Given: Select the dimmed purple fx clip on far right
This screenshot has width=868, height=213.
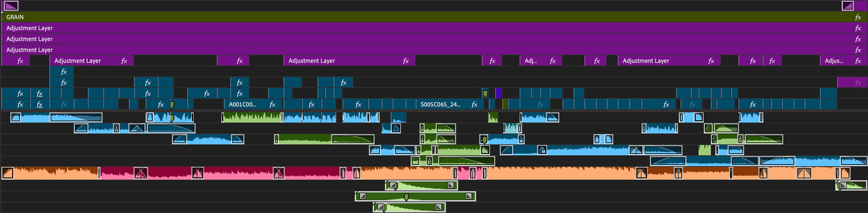Looking at the screenshot, I should (852, 82).
